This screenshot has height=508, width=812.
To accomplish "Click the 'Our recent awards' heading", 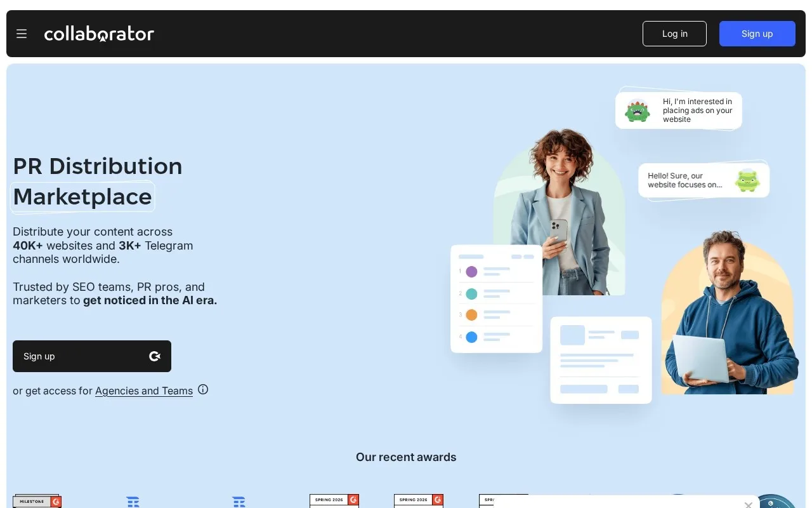I will tap(406, 457).
